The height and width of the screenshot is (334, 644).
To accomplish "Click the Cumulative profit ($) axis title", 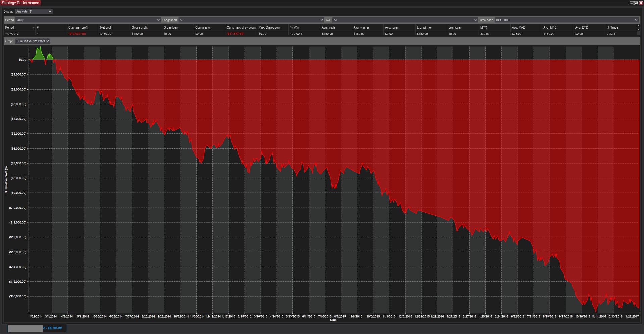I will (6, 180).
